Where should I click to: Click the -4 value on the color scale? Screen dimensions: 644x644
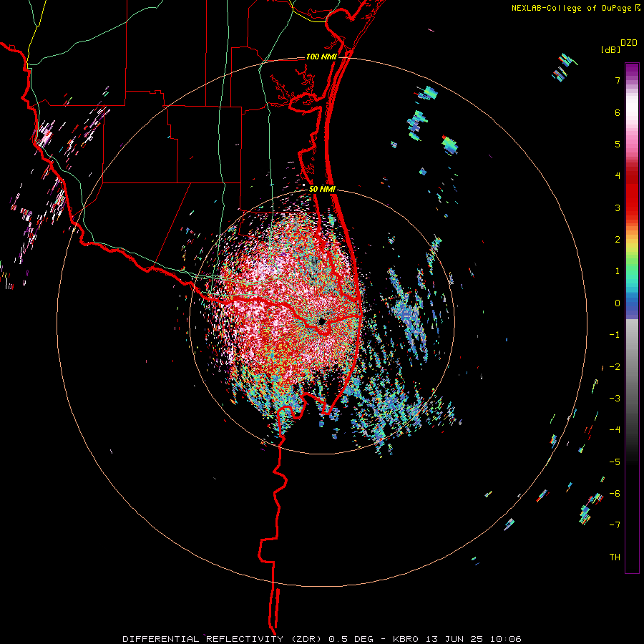[x=615, y=430]
